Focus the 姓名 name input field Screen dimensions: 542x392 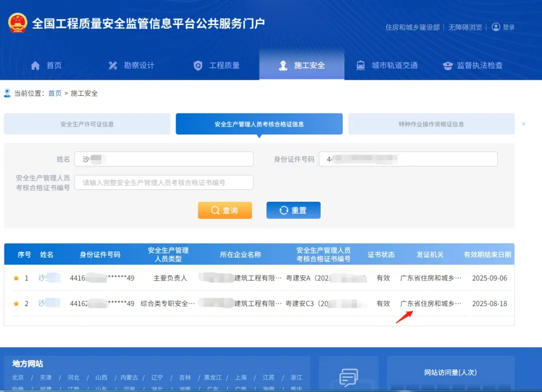click(164, 159)
